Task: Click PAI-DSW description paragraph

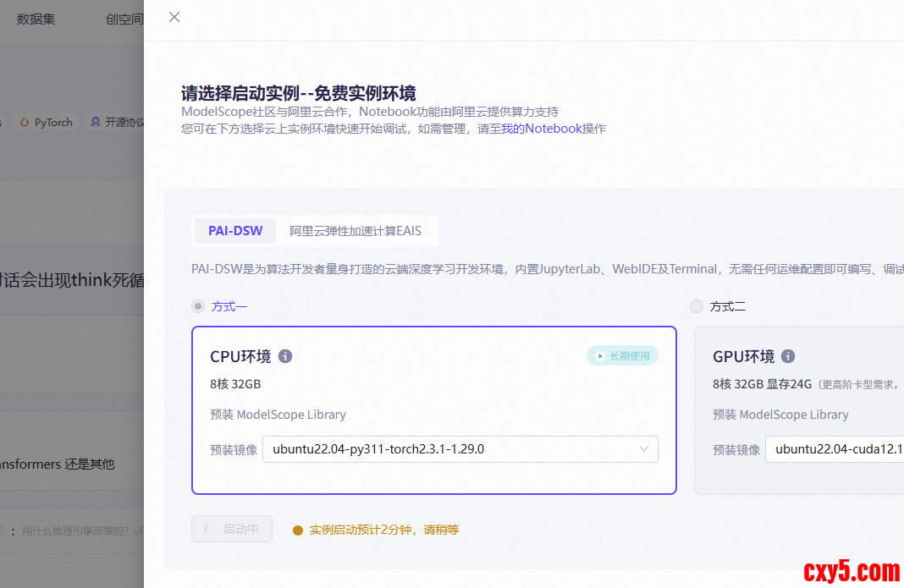Action: (548, 269)
